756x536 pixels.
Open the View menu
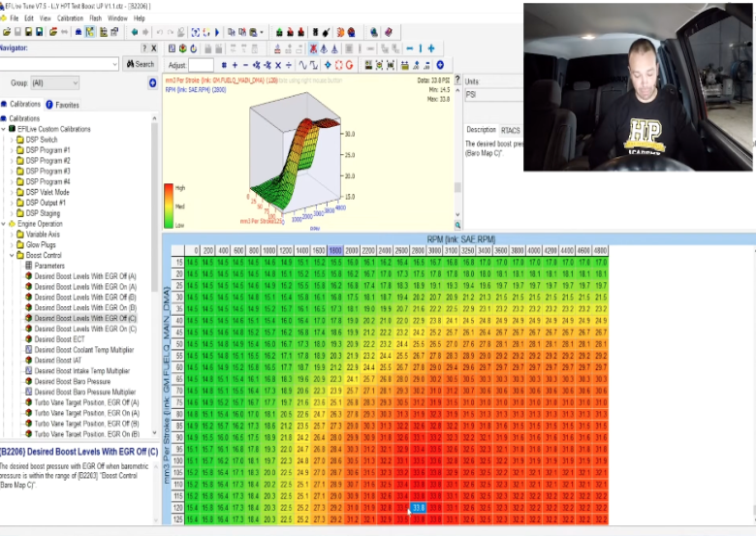[45, 18]
